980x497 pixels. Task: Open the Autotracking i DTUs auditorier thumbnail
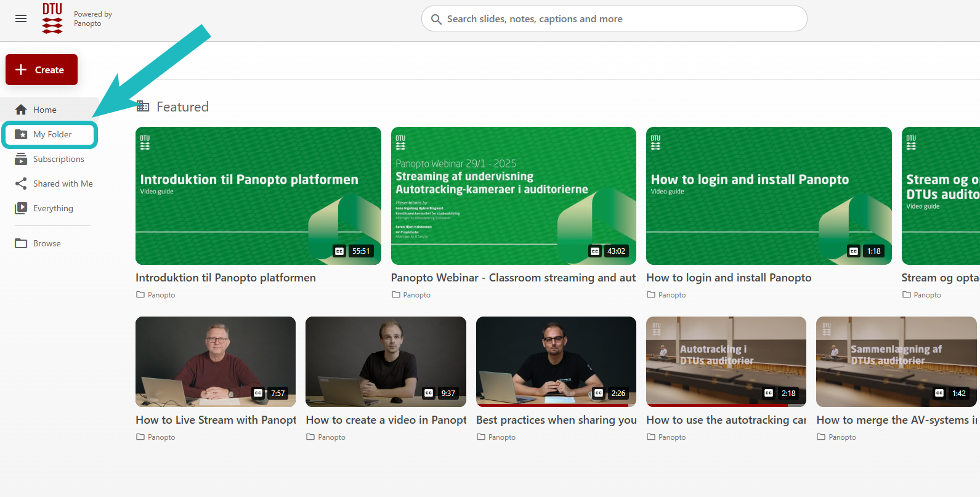point(726,362)
